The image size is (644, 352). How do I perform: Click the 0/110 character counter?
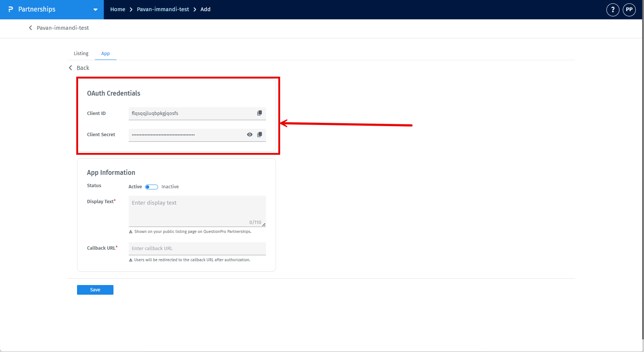click(255, 222)
